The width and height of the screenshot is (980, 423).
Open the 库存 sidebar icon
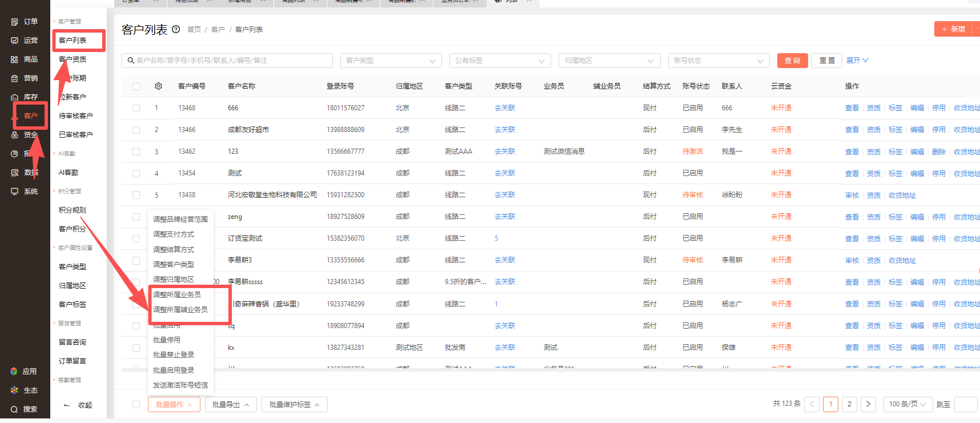click(x=15, y=97)
